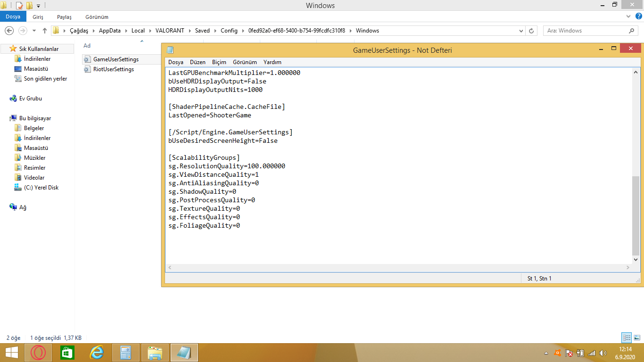644x362 pixels.
Task: Click Notepad horizontal scroll right arrow
Action: coord(627,268)
